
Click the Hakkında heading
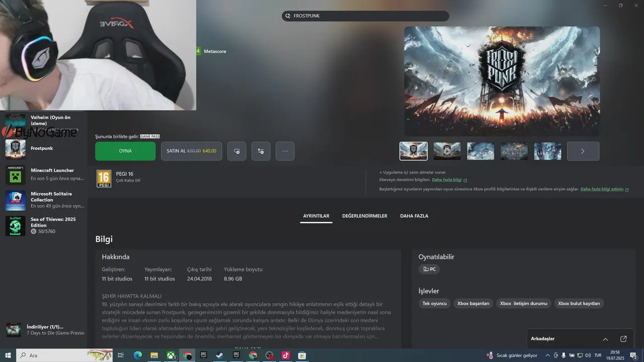(x=116, y=257)
